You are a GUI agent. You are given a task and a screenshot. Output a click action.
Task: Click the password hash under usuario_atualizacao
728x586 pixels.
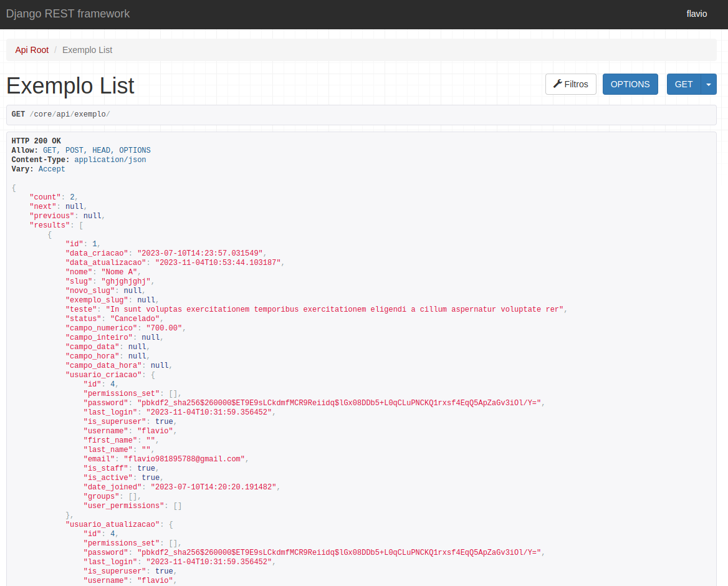(339, 552)
